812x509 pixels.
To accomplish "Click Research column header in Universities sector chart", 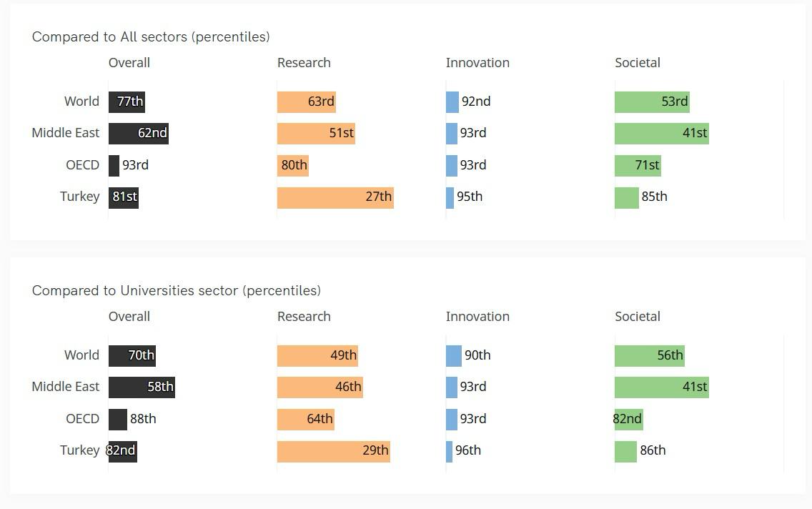I will (304, 316).
